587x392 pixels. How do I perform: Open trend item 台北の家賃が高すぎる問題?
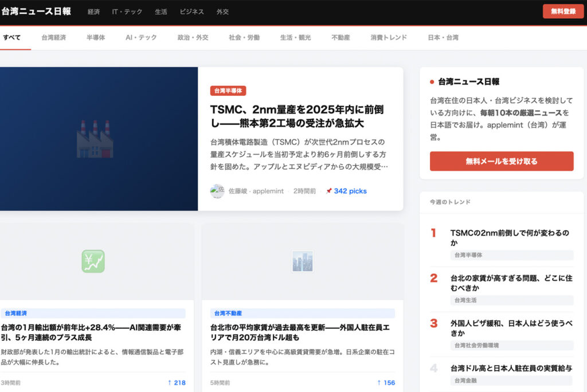pyautogui.click(x=510, y=283)
